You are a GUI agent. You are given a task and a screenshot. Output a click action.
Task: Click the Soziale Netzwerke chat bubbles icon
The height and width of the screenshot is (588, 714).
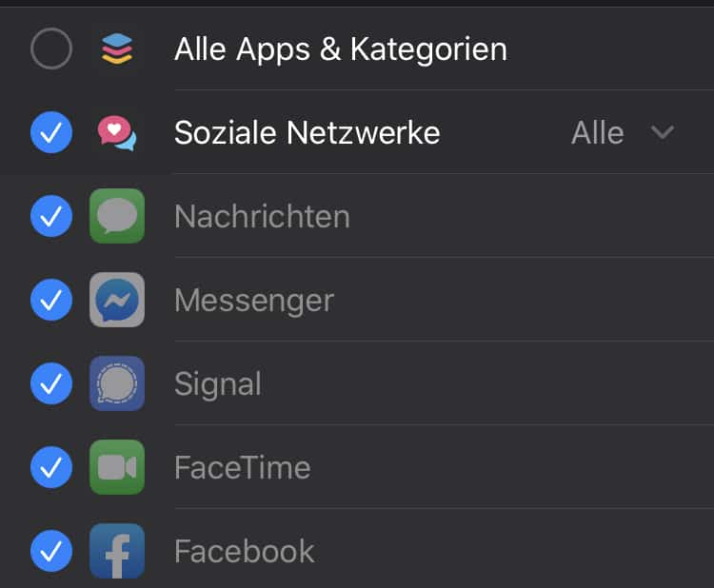[x=117, y=133]
